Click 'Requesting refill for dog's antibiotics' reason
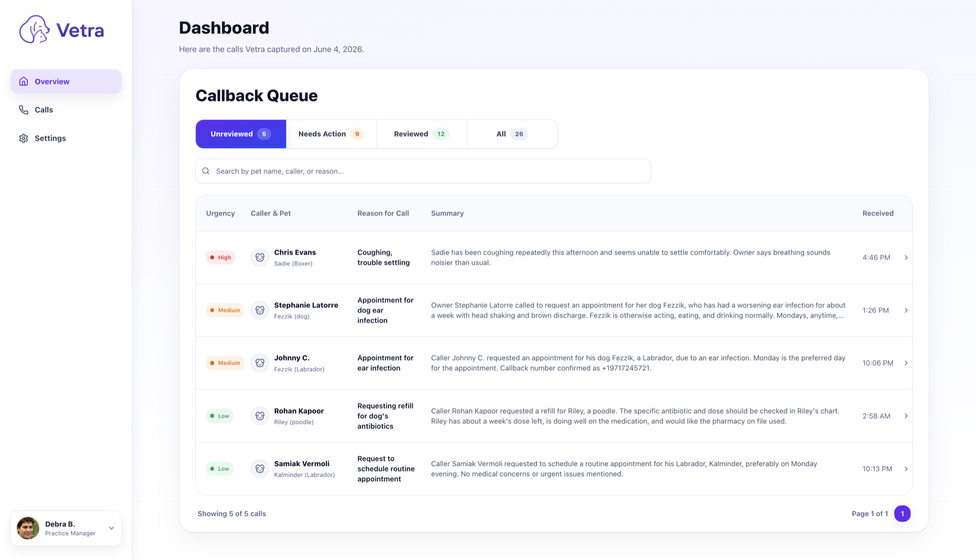The height and width of the screenshot is (560, 976). (385, 416)
